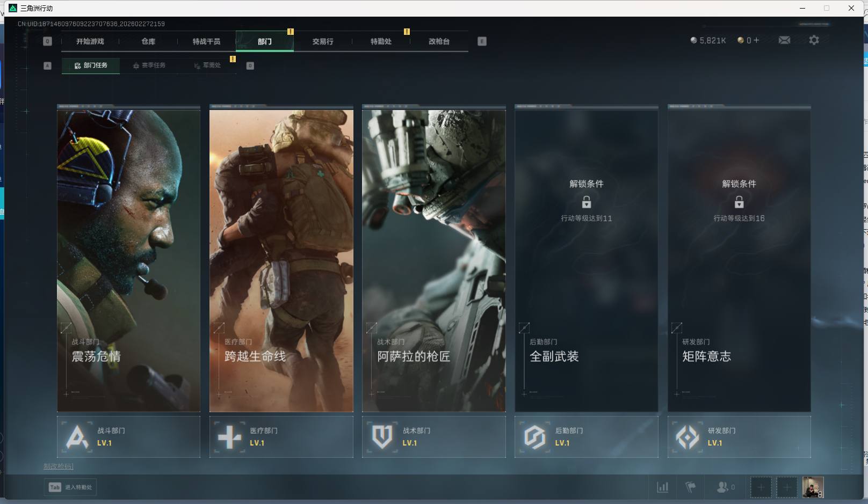Click the alert badge on 部门 tab
This screenshot has height=504, width=868.
pos(291,32)
